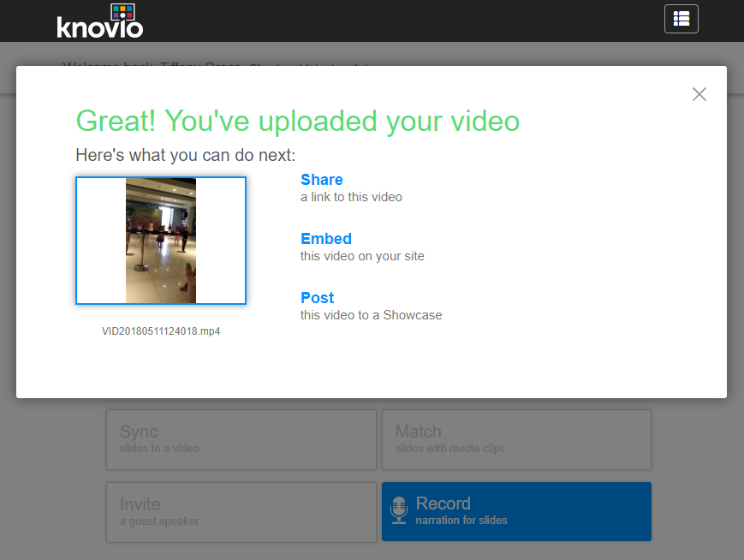Start Record narration for slides

tap(515, 512)
